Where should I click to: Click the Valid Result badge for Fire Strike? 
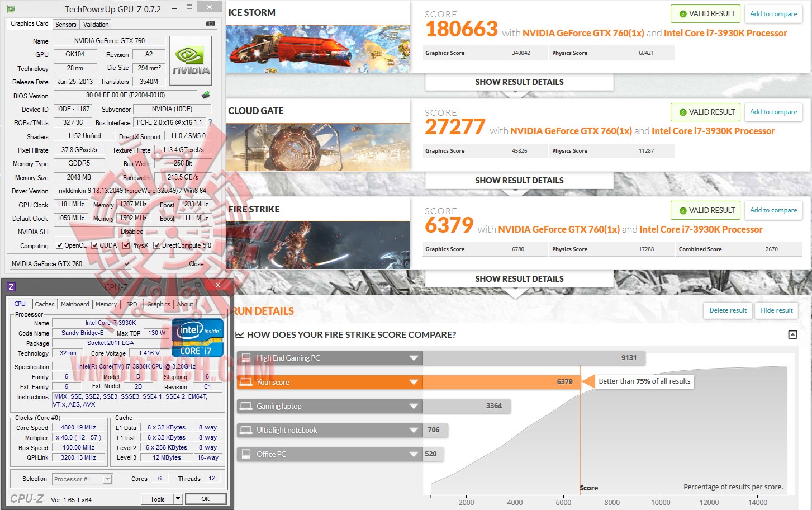[706, 210]
